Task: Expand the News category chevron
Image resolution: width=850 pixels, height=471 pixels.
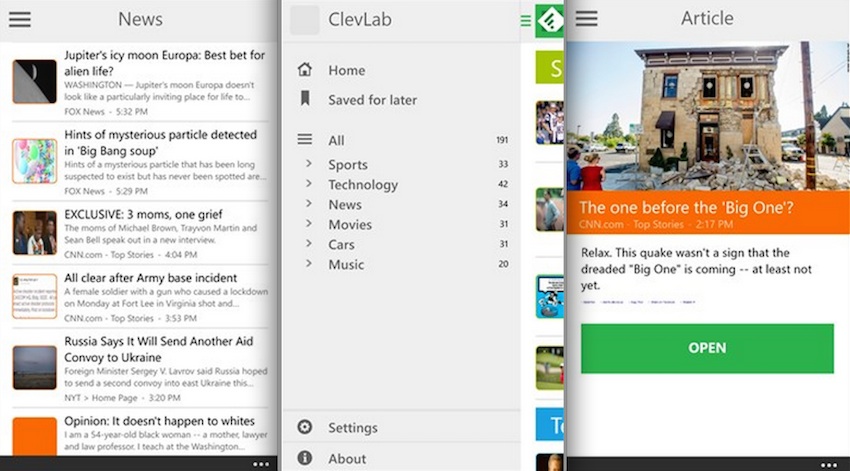Action: 308,203
